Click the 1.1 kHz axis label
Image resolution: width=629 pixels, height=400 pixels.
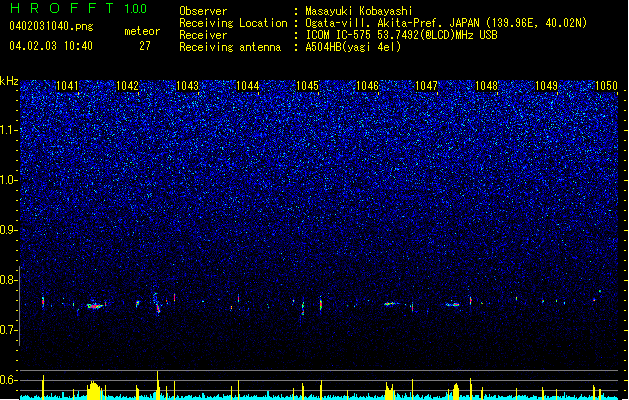pyautogui.click(x=8, y=130)
